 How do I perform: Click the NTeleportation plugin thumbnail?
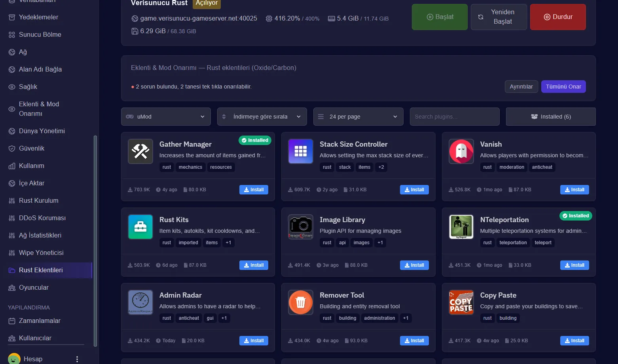pos(461,227)
